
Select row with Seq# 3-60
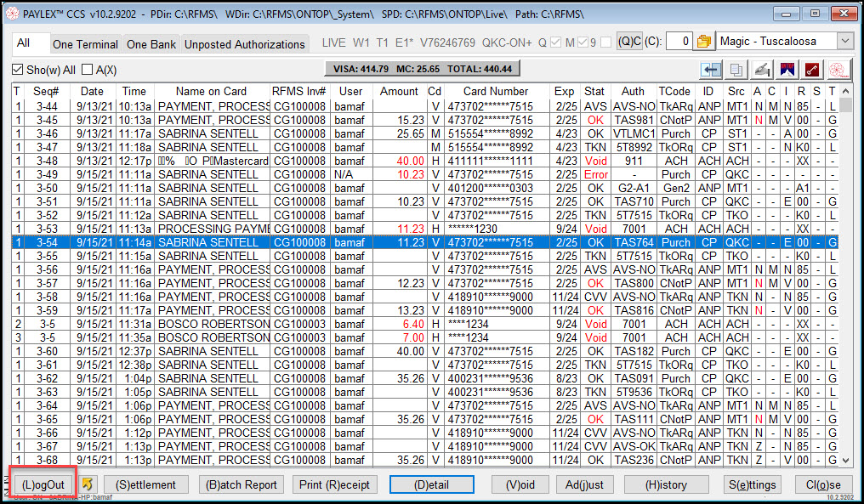pos(425,351)
